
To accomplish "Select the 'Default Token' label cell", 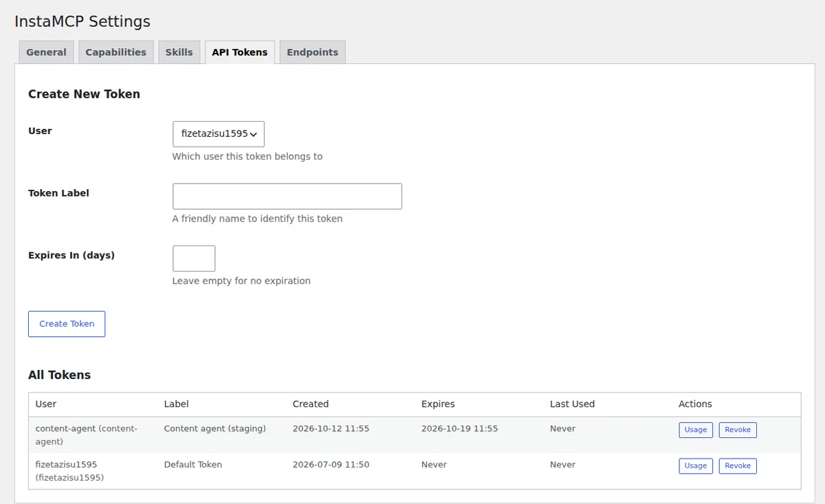I will coord(192,465).
